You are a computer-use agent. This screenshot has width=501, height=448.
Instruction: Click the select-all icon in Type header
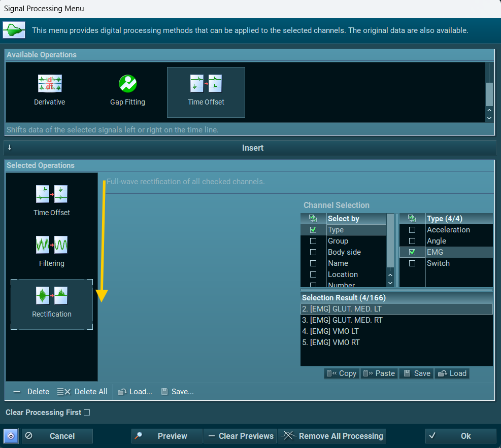point(412,219)
